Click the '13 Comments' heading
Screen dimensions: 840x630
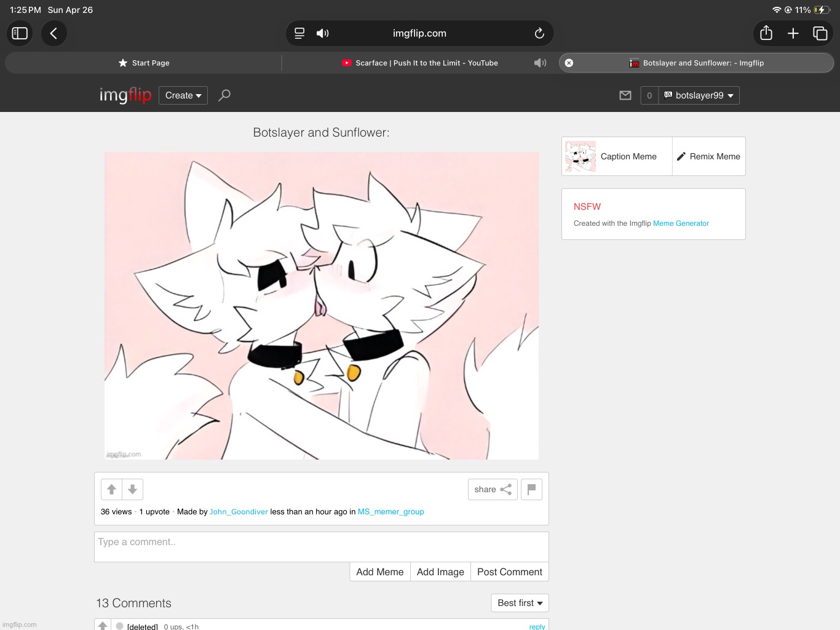tap(133, 603)
